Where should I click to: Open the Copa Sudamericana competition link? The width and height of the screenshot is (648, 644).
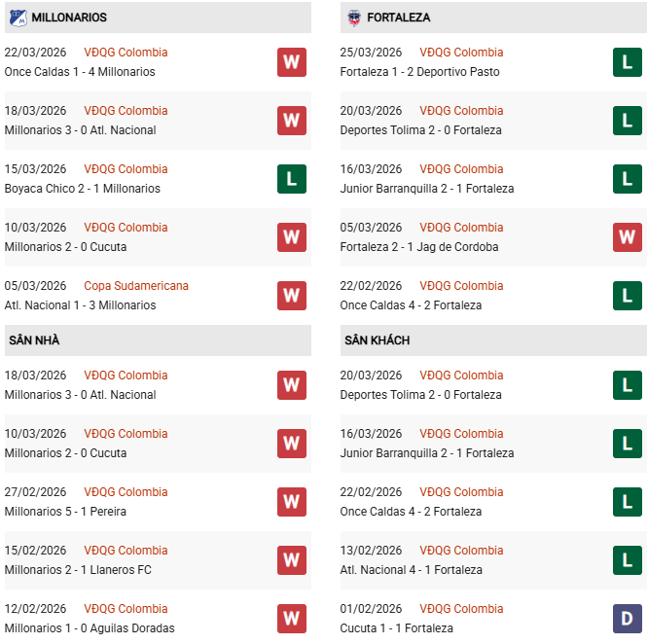click(136, 286)
